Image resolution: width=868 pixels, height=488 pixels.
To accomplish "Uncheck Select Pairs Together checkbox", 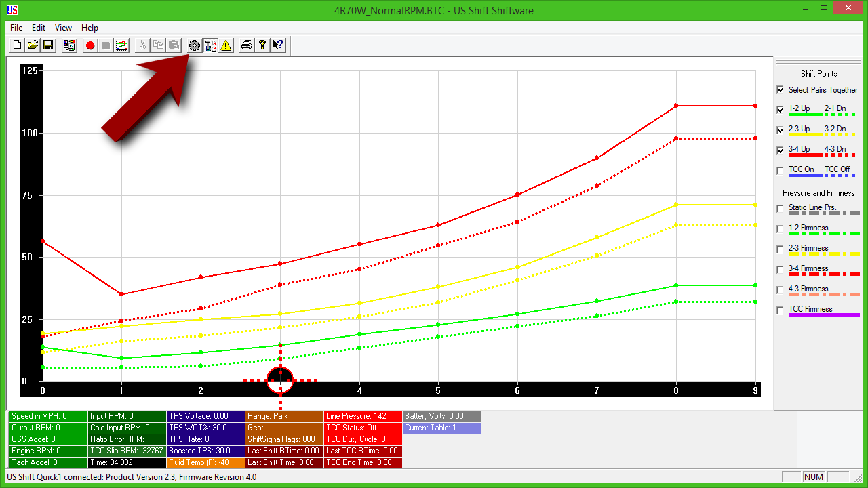I will (x=781, y=89).
